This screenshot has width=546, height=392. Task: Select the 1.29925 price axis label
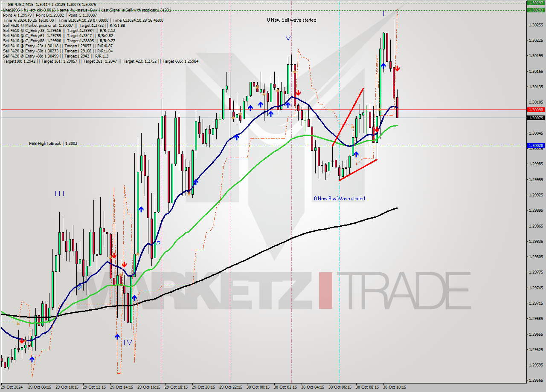tap(536, 195)
